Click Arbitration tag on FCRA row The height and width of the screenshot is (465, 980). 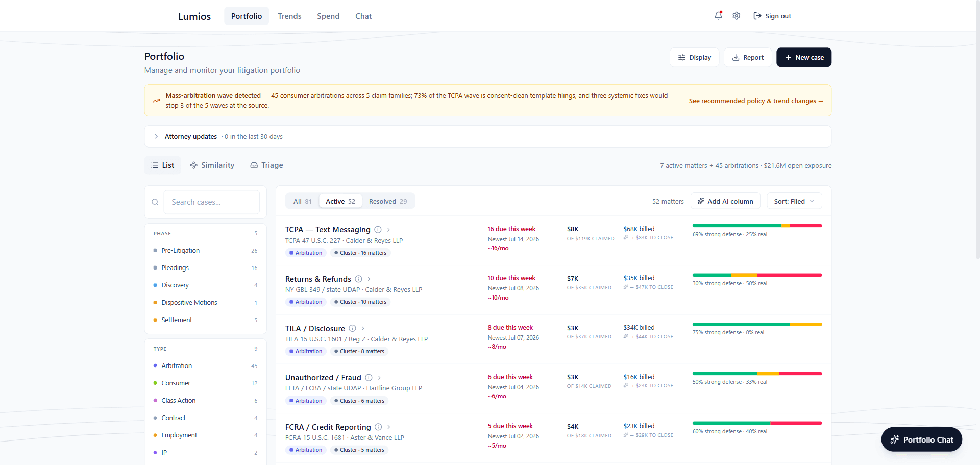[x=306, y=450]
